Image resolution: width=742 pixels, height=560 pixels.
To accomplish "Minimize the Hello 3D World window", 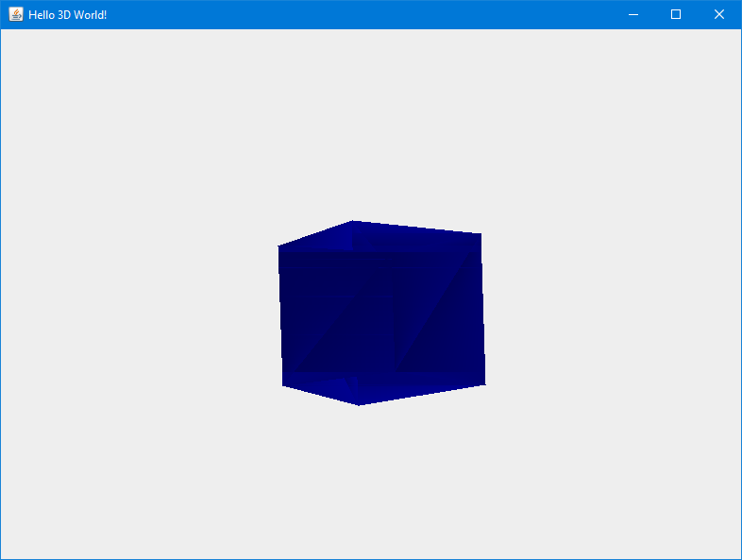I will (x=633, y=15).
